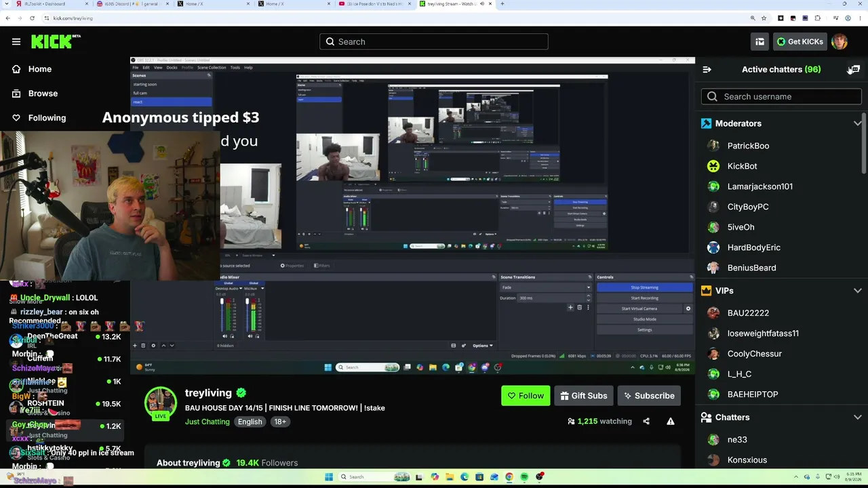Image resolution: width=868 pixels, height=488 pixels.
Task: Focus the Kick Search box
Action: pyautogui.click(x=434, y=41)
